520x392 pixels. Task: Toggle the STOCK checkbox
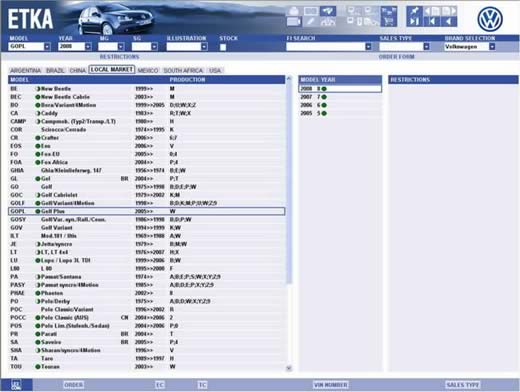point(223,47)
